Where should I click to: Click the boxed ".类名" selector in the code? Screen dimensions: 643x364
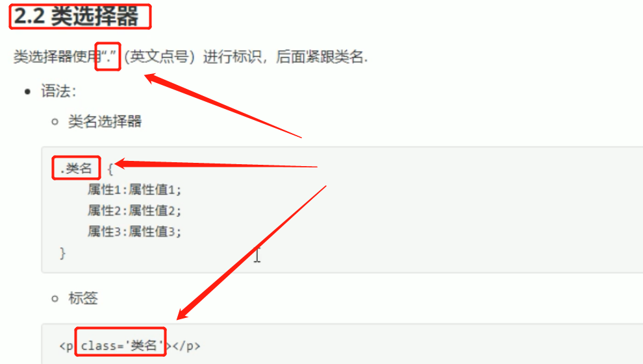(76, 168)
